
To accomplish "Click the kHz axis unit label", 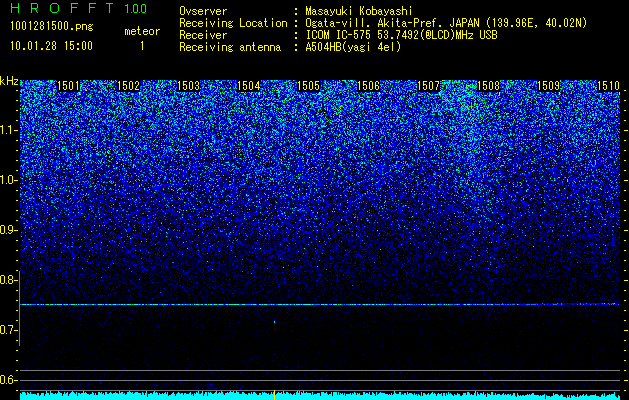I will pos(9,81).
